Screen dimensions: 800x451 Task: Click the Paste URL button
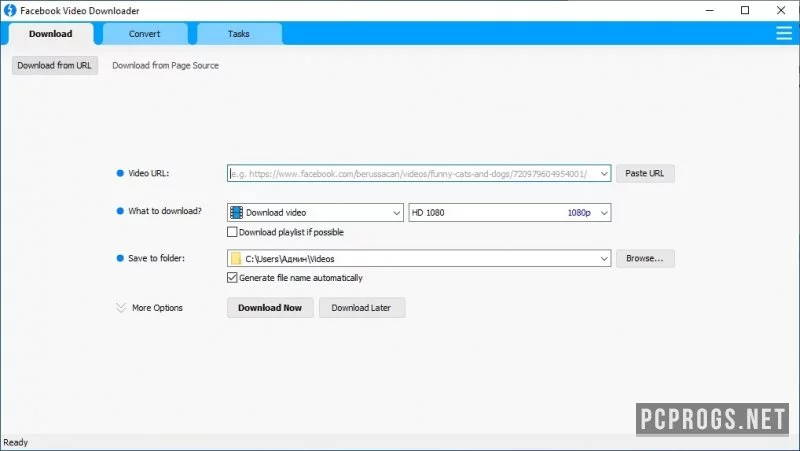[x=645, y=173]
